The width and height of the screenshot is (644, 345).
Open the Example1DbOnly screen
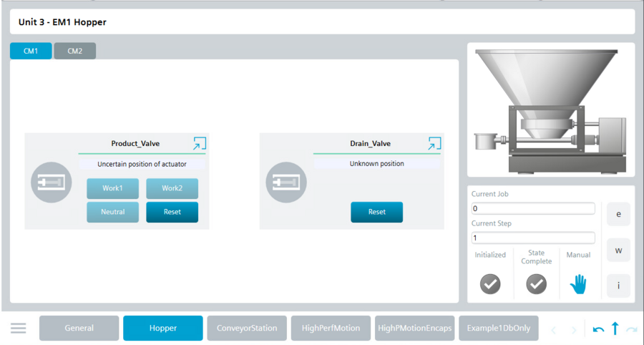(x=499, y=328)
